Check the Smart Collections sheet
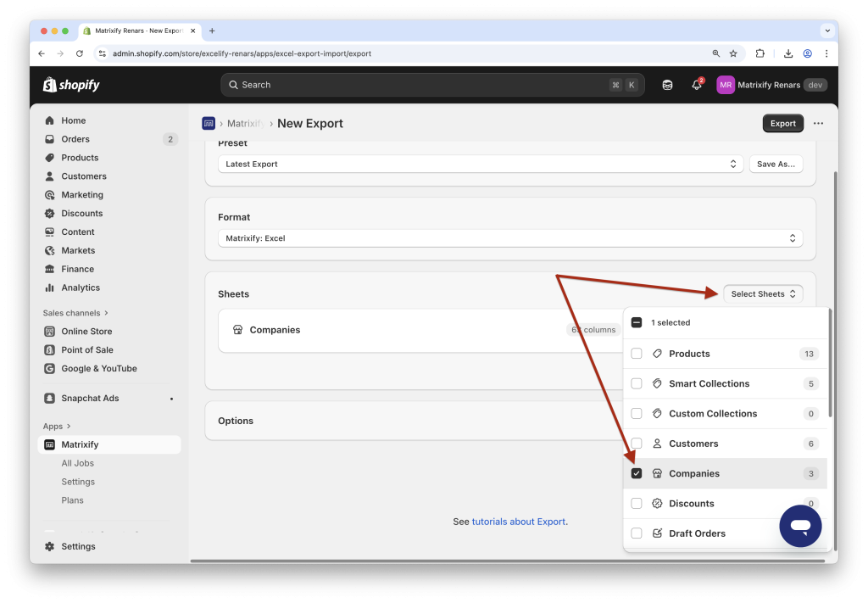 click(637, 383)
